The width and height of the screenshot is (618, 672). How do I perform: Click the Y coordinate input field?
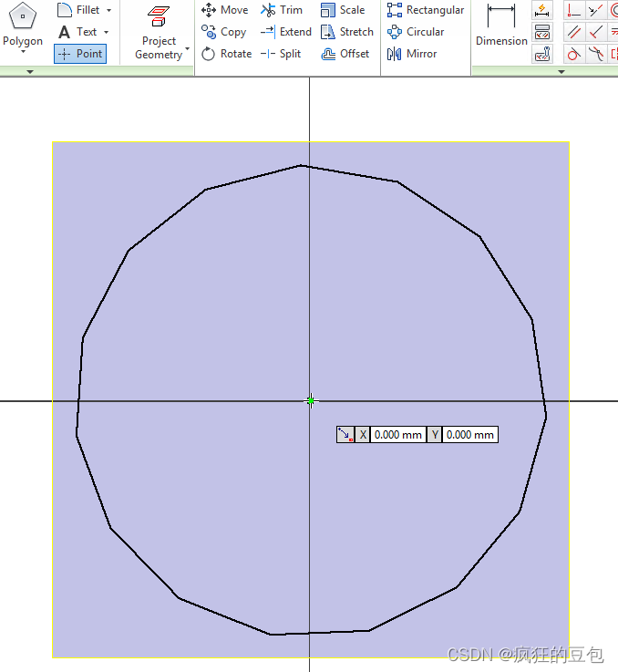pos(469,435)
